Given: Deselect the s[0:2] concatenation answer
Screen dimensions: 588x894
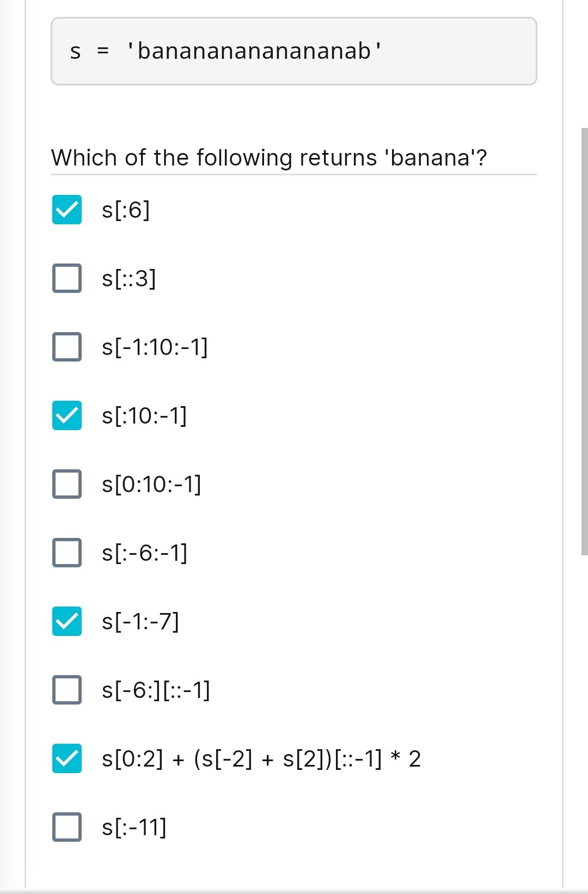Looking at the screenshot, I should (x=66, y=758).
